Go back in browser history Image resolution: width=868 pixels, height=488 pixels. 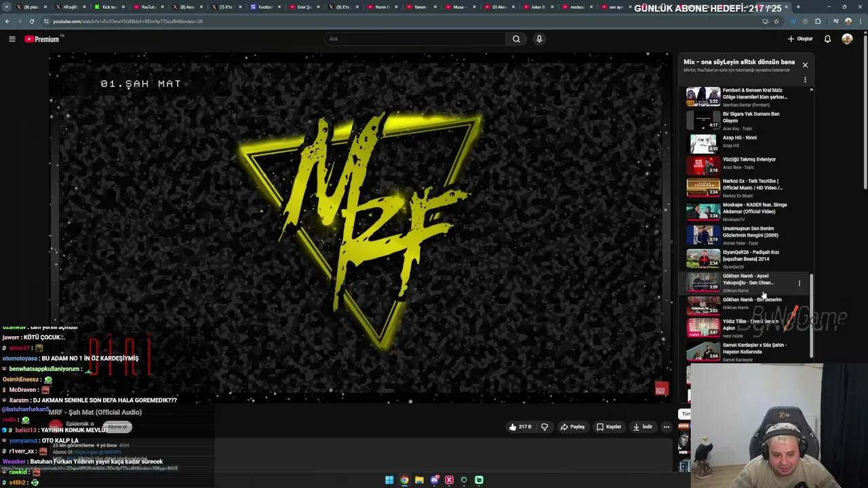[7, 21]
